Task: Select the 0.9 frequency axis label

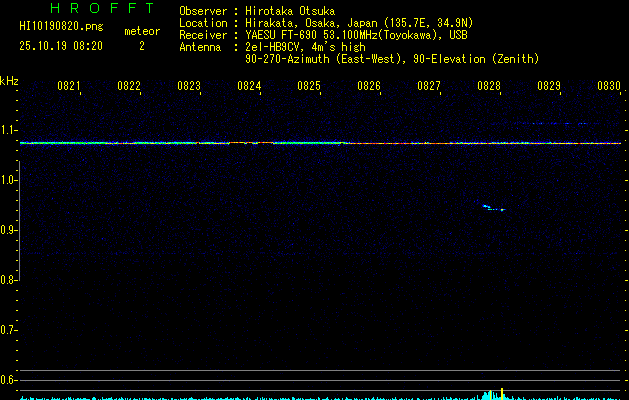Action: click(x=9, y=230)
